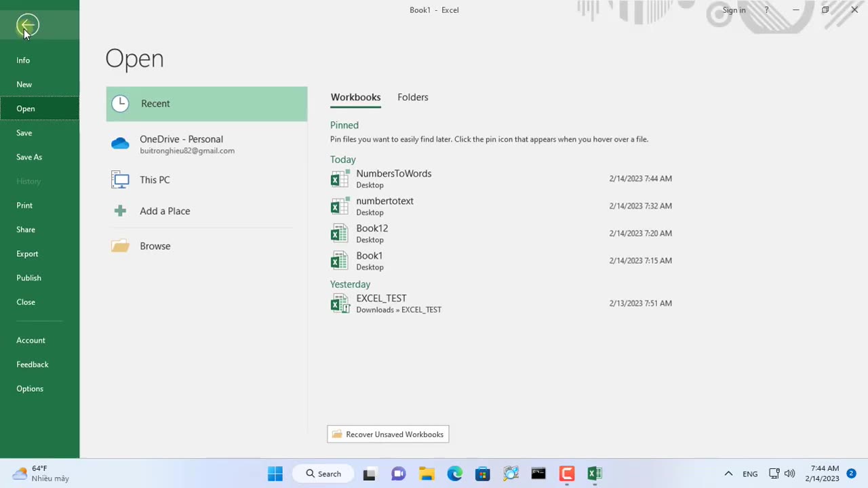This screenshot has height=488, width=868.
Task: Click the Book1 Excel file icon
Action: [340, 260]
